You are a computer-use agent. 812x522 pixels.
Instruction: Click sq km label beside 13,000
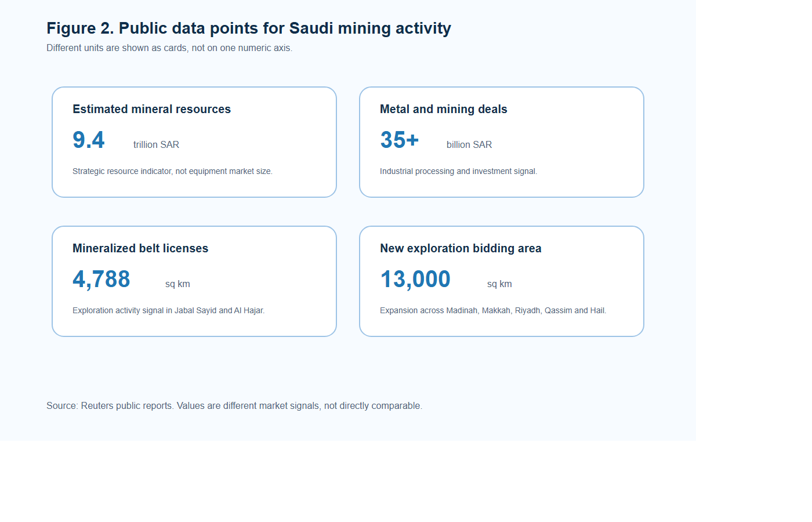coord(499,284)
